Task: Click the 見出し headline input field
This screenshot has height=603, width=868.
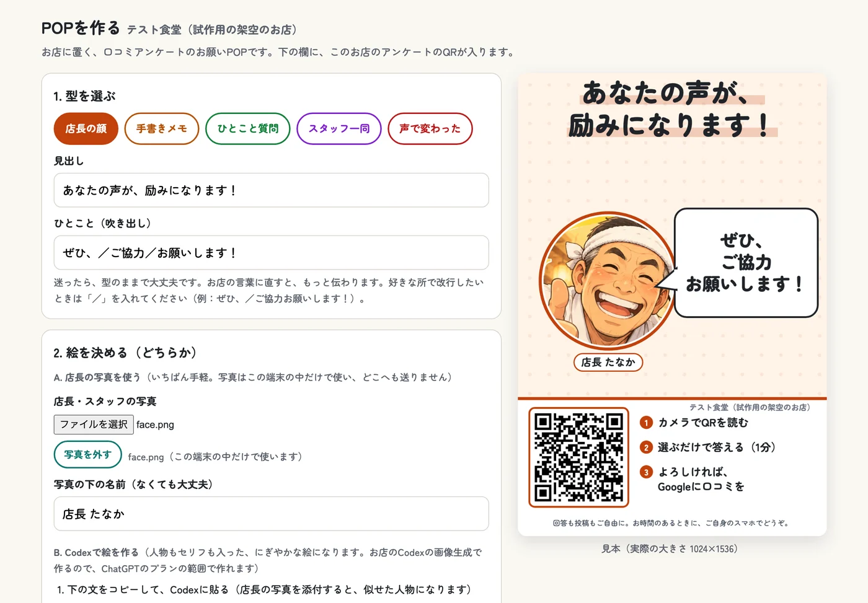Action: [x=271, y=190]
